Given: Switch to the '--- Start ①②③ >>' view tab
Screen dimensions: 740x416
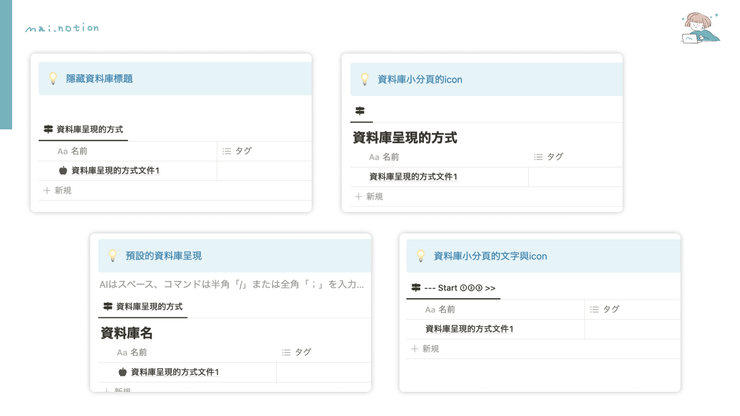Looking at the screenshot, I should coord(453,288).
